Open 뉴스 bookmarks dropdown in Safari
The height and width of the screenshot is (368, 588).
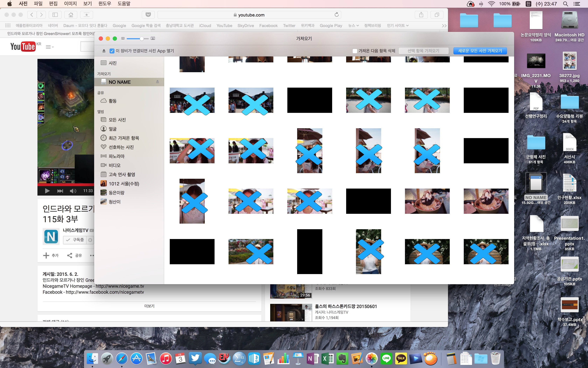tap(353, 26)
